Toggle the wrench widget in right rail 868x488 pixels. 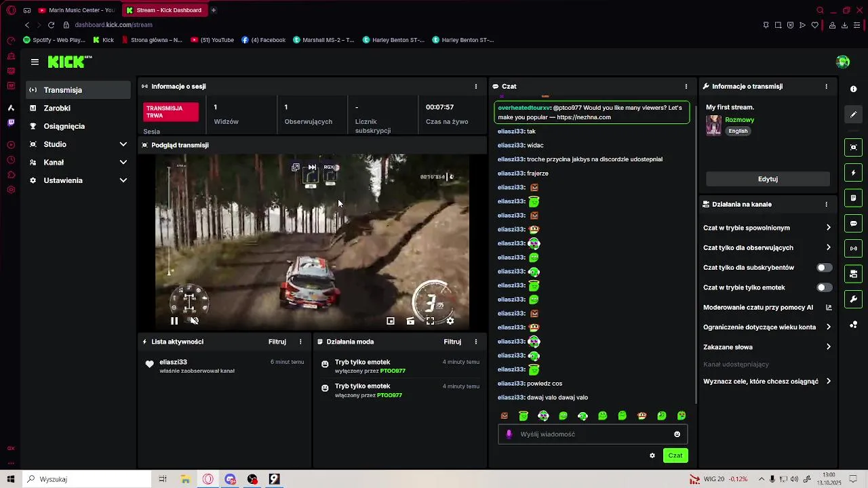click(x=853, y=299)
